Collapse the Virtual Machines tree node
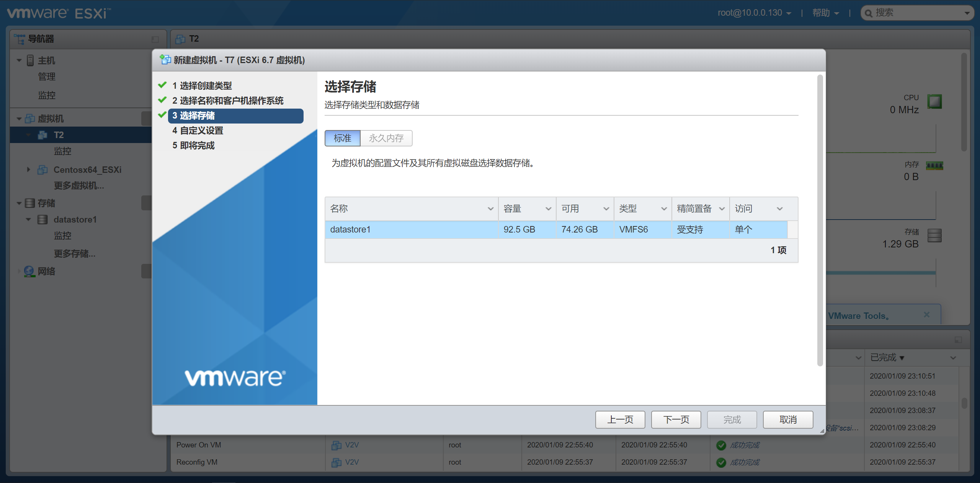This screenshot has height=483, width=980. pos(19,119)
